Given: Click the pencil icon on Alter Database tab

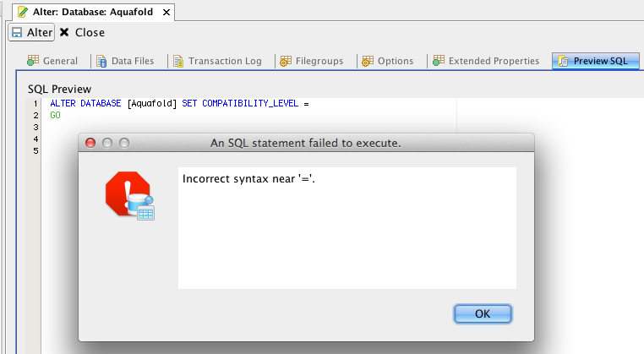Looking at the screenshot, I should coord(23,13).
